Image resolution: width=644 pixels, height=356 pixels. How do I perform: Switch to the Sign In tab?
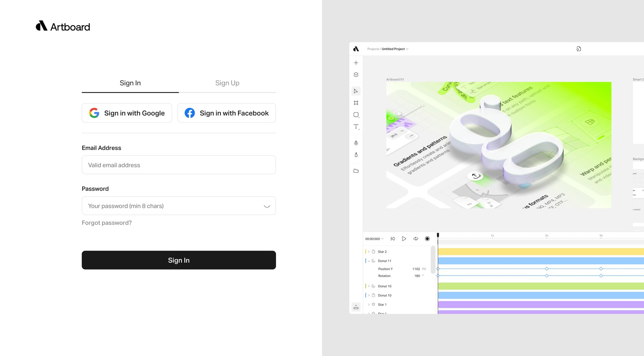[x=130, y=83]
